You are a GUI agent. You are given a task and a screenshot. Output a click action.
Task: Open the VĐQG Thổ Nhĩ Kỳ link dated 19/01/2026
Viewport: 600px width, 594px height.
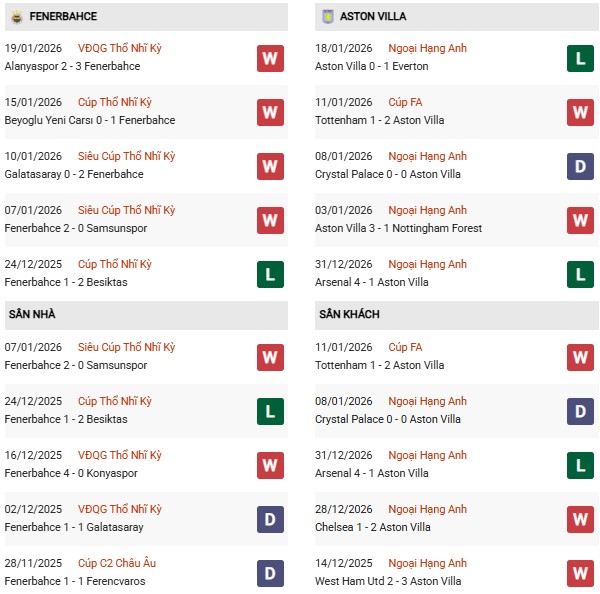128,48
